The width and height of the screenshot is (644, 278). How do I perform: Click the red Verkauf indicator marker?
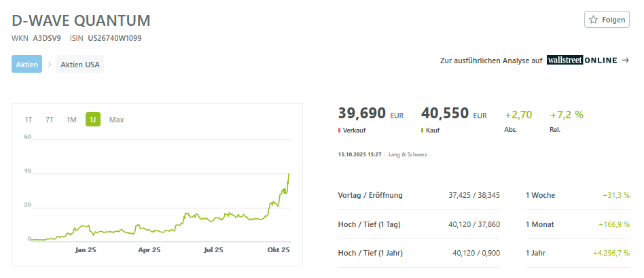(x=339, y=129)
